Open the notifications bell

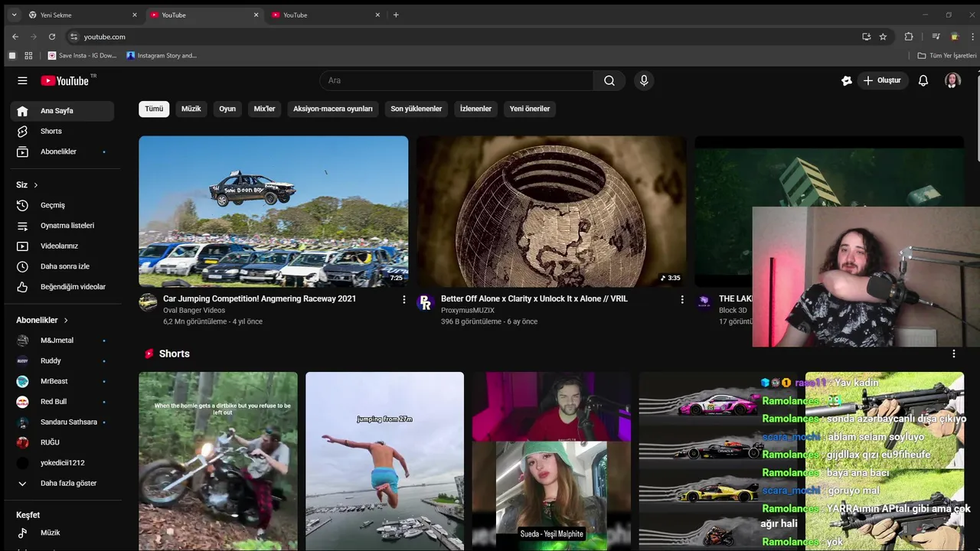[x=923, y=80]
